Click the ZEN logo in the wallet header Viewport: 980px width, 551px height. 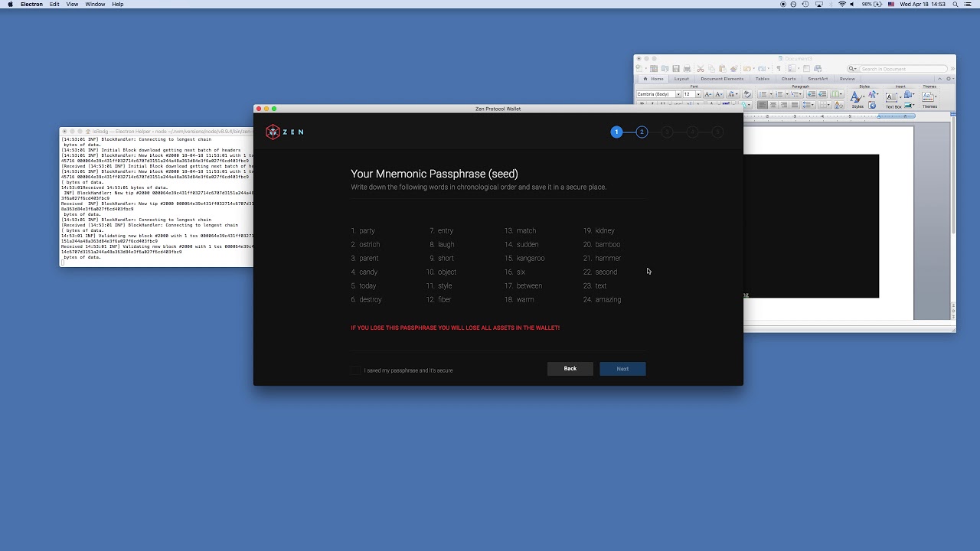285,132
